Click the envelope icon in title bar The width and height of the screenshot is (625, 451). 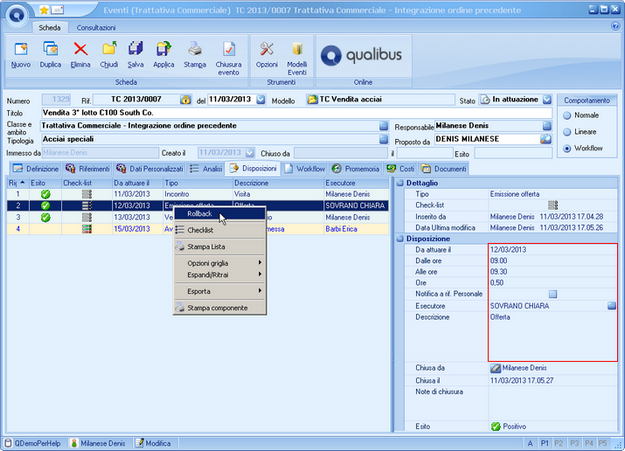[x=58, y=10]
